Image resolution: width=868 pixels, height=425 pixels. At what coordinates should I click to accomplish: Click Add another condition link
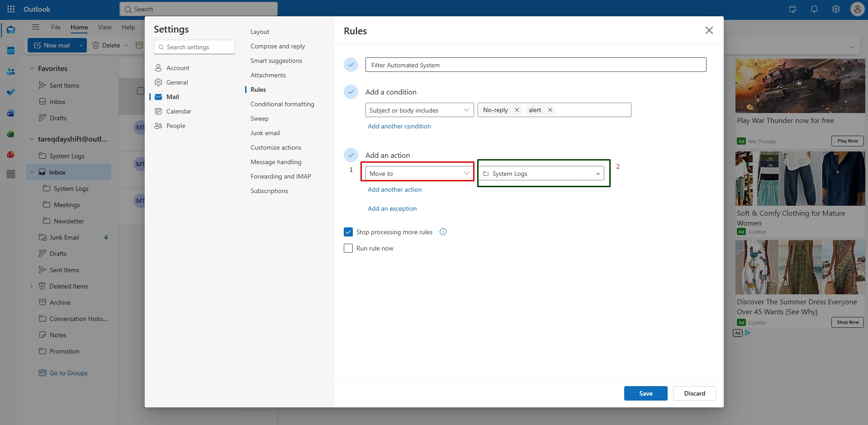(399, 126)
